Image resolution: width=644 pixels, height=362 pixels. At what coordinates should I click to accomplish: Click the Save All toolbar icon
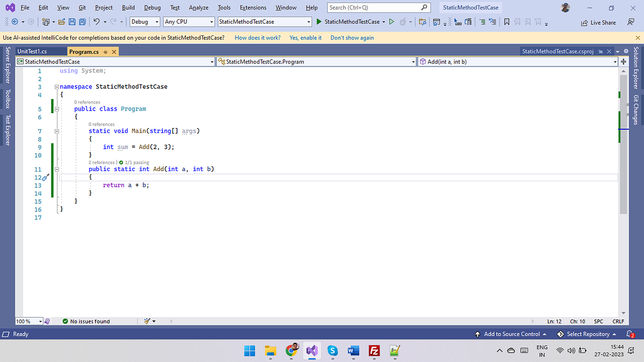click(82, 21)
